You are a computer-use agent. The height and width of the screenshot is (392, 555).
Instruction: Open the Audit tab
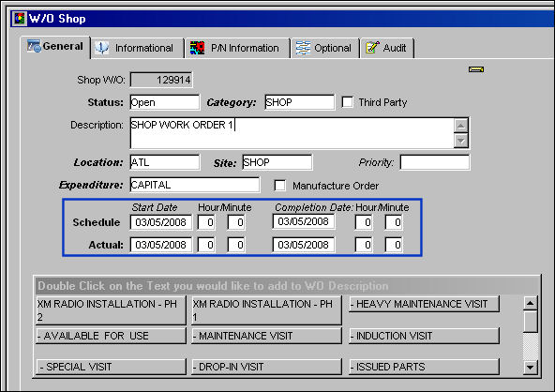point(386,48)
